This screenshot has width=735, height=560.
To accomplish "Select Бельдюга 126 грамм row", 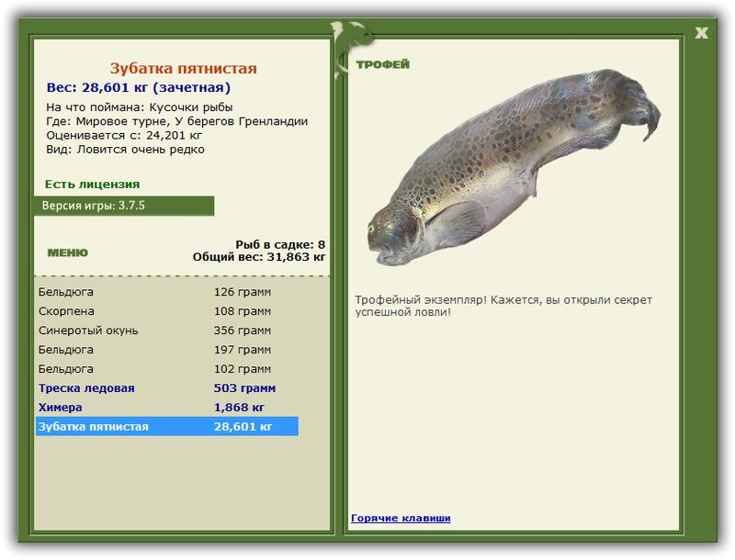I will (x=167, y=292).
